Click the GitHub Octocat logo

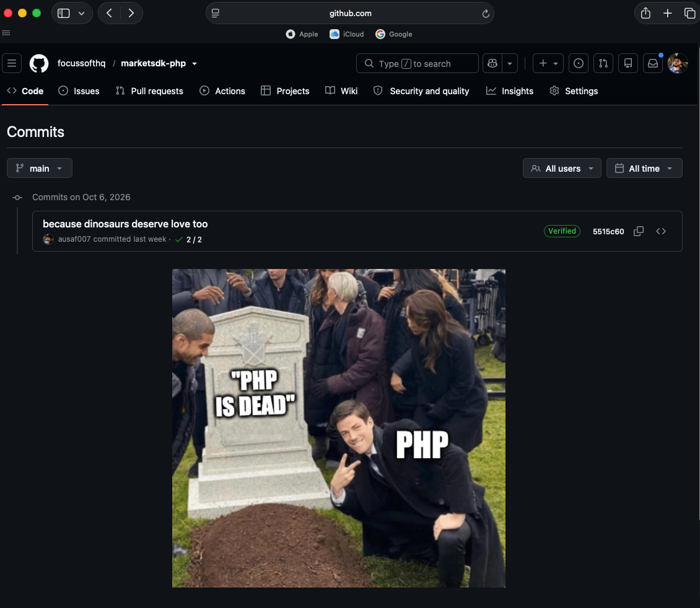point(39,63)
